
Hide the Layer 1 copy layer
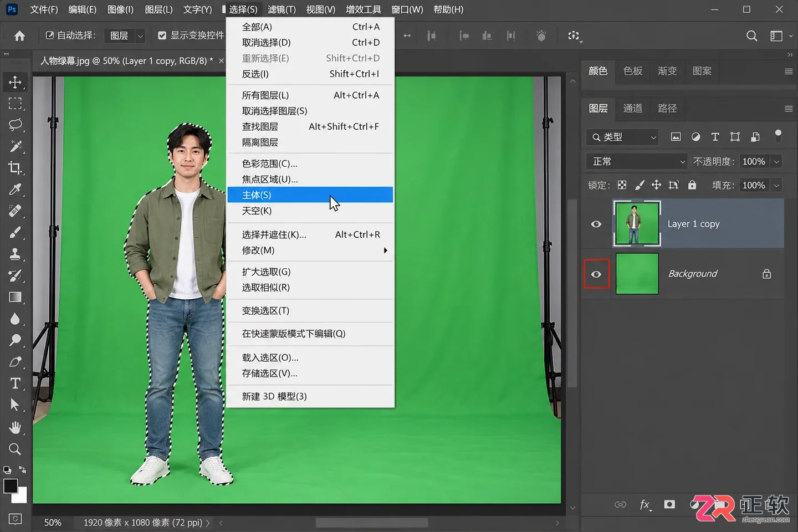pos(596,224)
